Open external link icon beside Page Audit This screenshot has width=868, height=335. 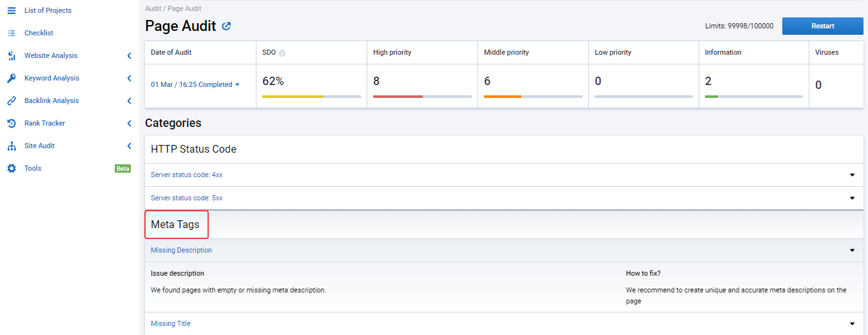(x=226, y=26)
